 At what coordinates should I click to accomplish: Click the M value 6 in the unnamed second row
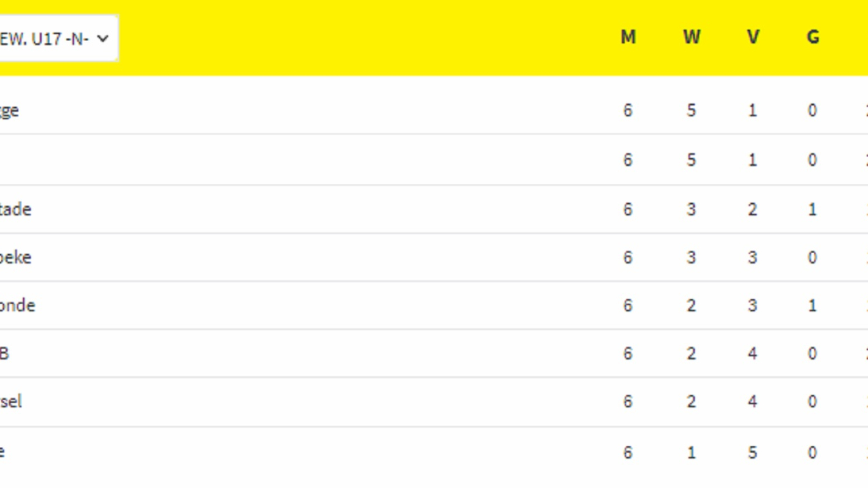(628, 160)
